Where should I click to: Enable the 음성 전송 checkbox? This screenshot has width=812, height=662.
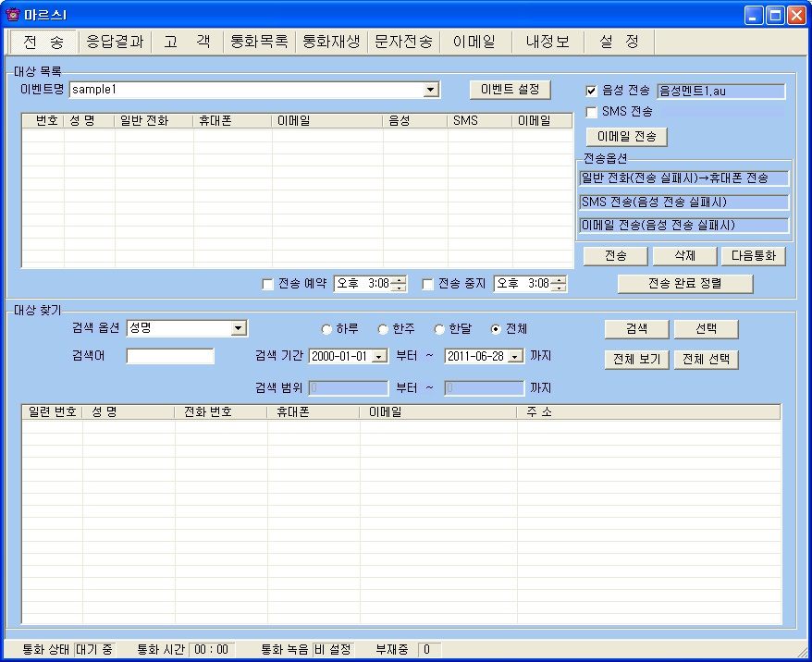[x=592, y=91]
